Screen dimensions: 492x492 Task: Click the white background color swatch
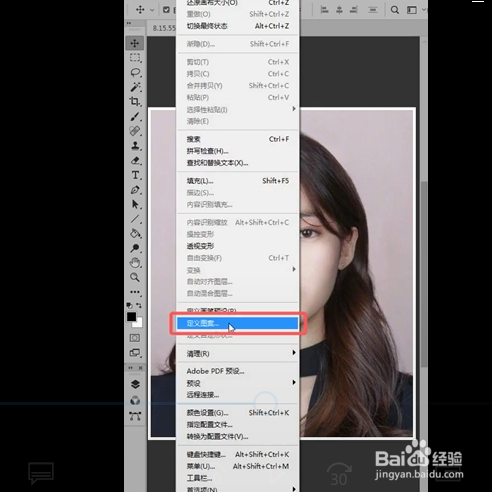click(x=139, y=323)
